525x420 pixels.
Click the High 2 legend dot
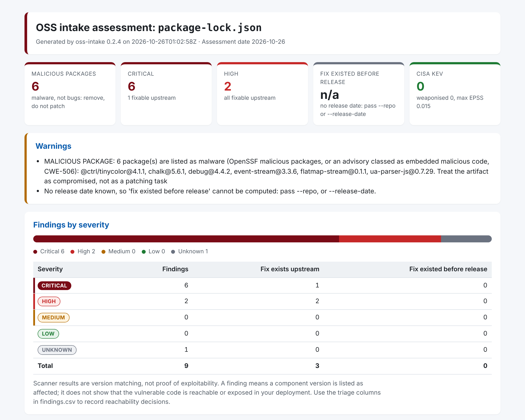72,252
